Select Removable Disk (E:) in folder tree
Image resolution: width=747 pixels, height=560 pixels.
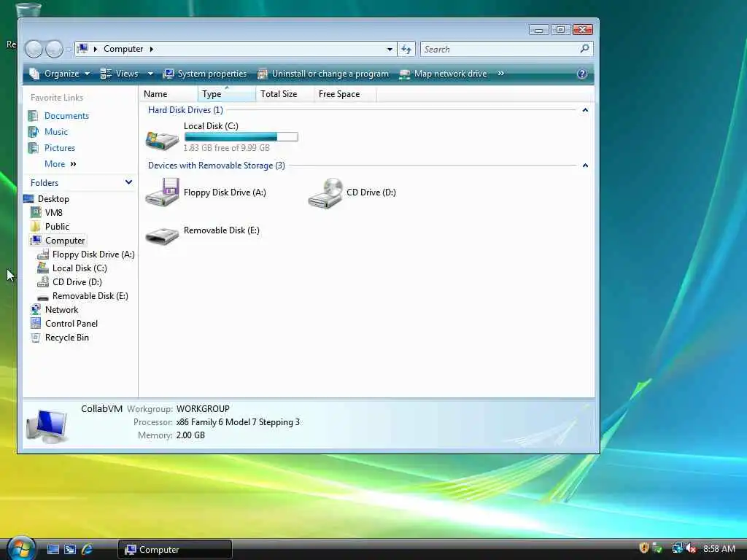tap(90, 296)
